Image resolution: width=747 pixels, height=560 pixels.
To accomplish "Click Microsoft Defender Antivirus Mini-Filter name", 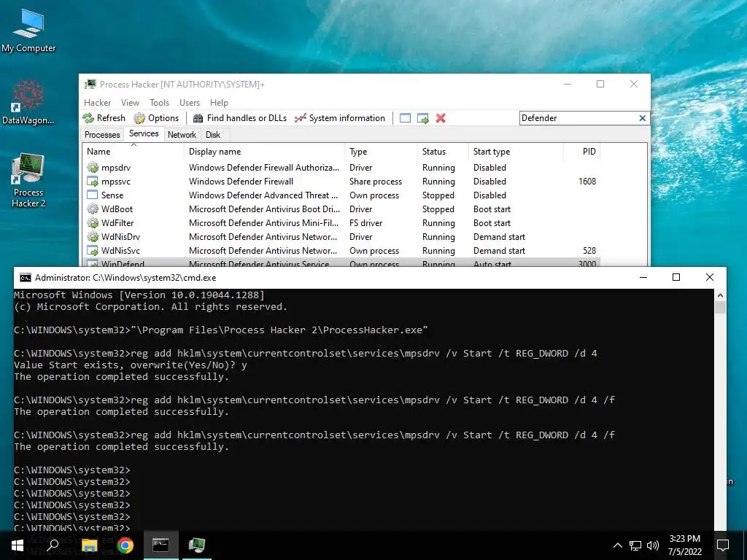I will pyautogui.click(x=264, y=223).
